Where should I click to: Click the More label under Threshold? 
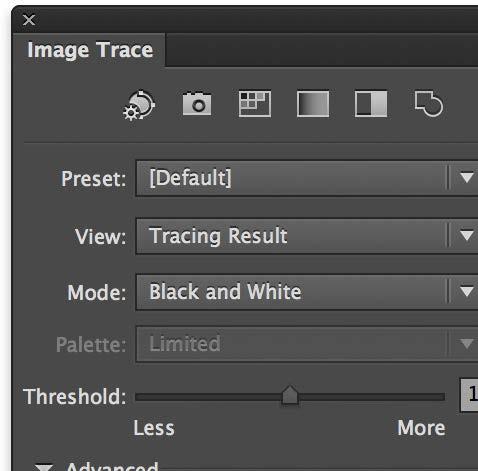pos(421,428)
